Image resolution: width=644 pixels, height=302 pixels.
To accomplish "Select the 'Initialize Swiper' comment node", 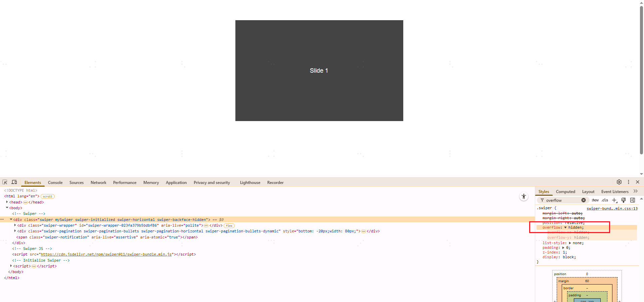I will coord(41,260).
